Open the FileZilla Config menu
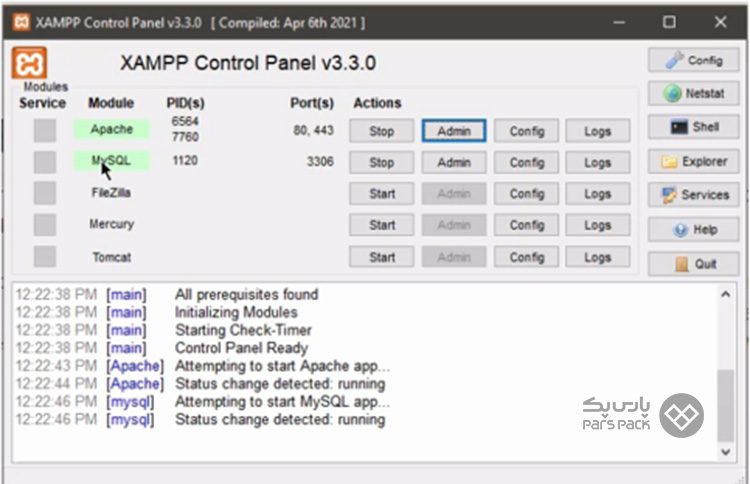 coord(527,194)
